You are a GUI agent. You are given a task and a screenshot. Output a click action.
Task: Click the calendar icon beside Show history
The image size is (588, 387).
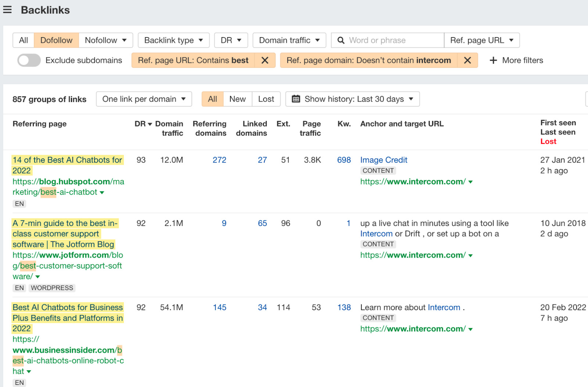pyautogui.click(x=295, y=99)
